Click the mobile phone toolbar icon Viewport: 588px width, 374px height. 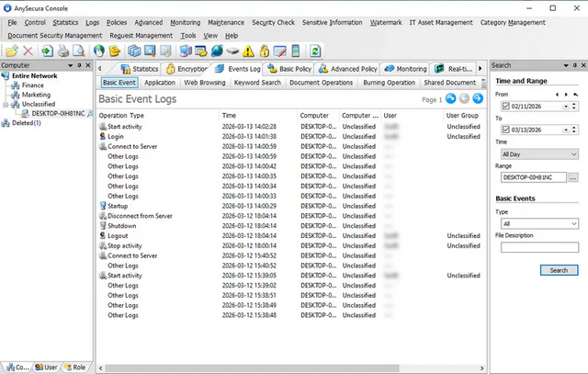[x=296, y=51]
